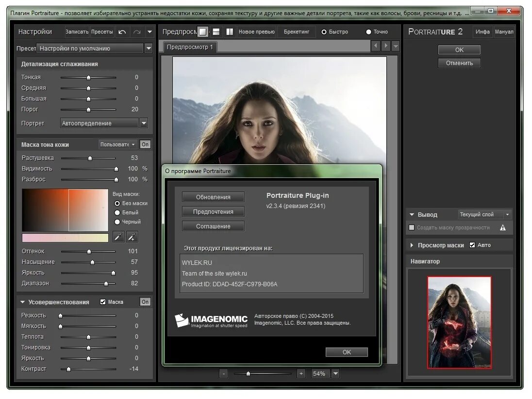Open the Мануал help
The image size is (532, 399).
click(504, 32)
